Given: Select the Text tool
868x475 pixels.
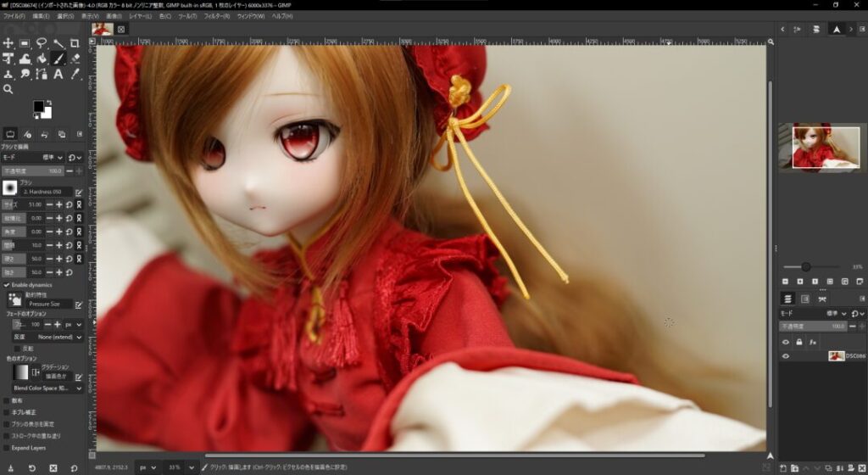Looking at the screenshot, I should pos(58,74).
